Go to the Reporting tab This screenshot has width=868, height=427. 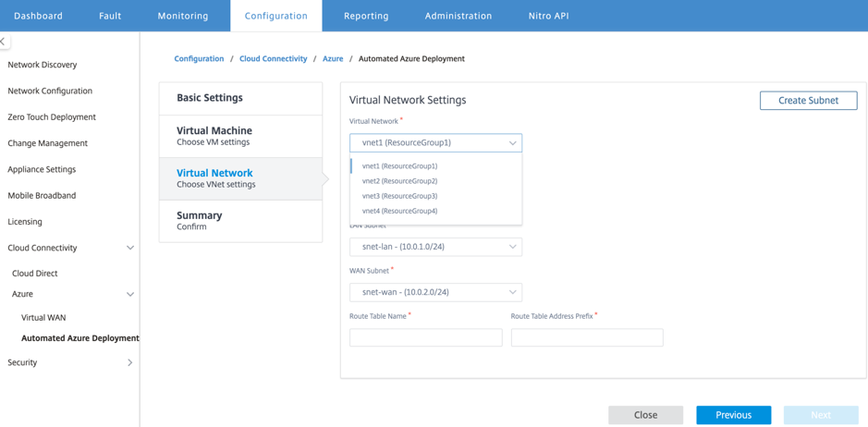coord(366,16)
